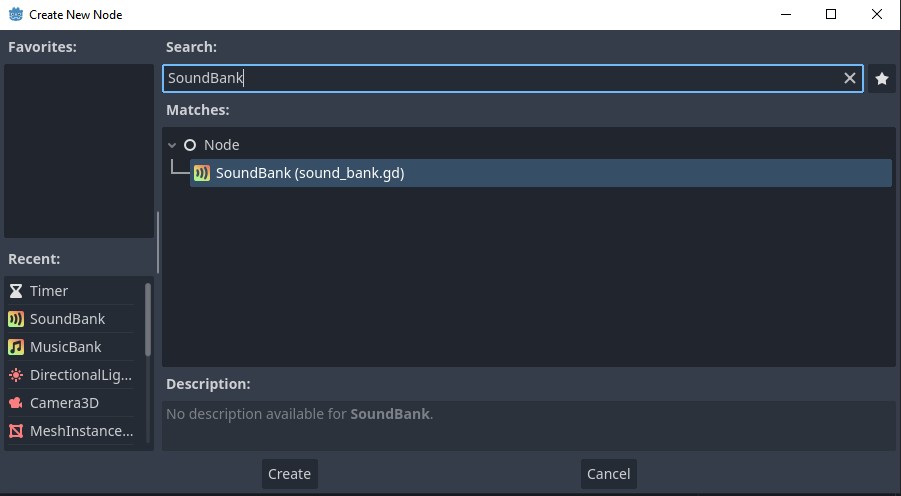Image resolution: width=901 pixels, height=496 pixels.
Task: Choose MusicBank from the Recent list
Action: click(x=66, y=347)
